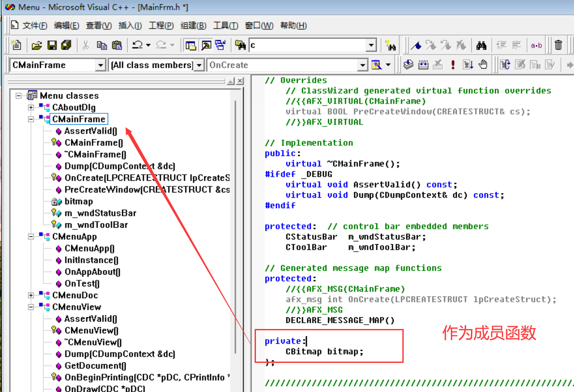Open the 编辑(E) menu

[x=66, y=26]
